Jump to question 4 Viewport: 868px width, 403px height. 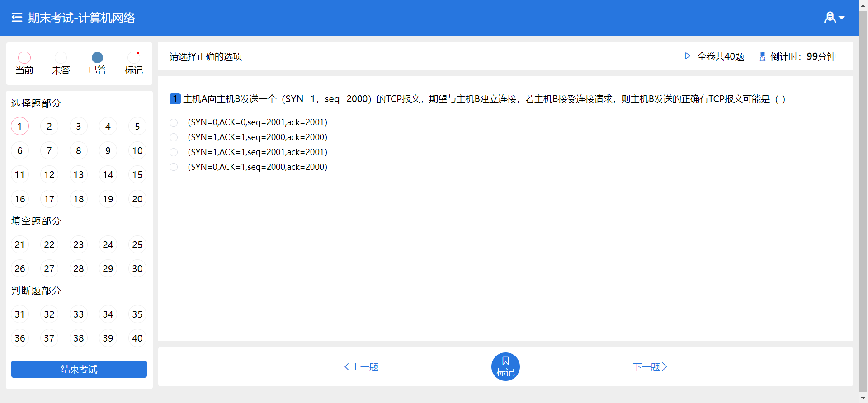click(x=108, y=126)
